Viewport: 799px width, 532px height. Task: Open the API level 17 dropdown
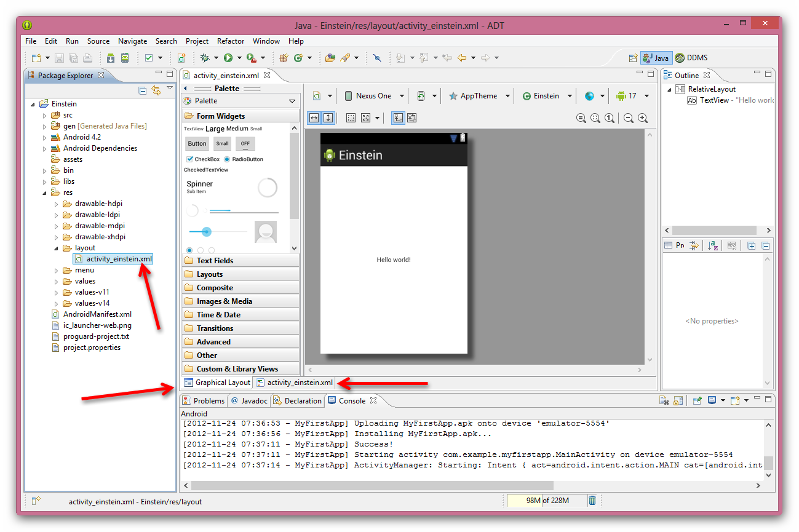coord(633,96)
